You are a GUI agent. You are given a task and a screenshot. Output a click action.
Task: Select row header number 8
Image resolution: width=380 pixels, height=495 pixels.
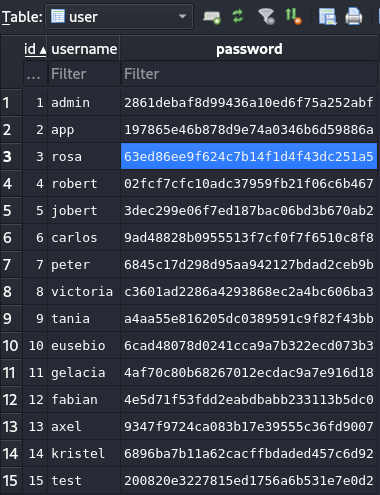coord(11,292)
